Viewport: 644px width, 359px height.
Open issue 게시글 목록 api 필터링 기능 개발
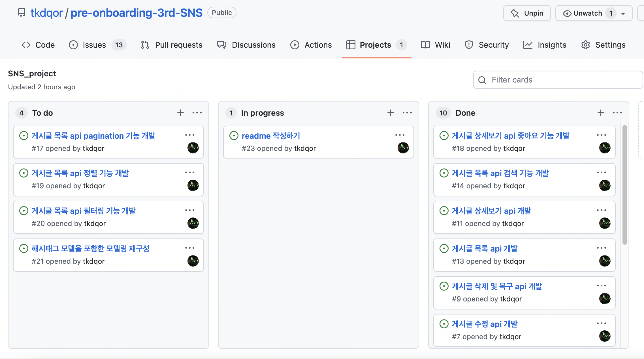(x=84, y=211)
